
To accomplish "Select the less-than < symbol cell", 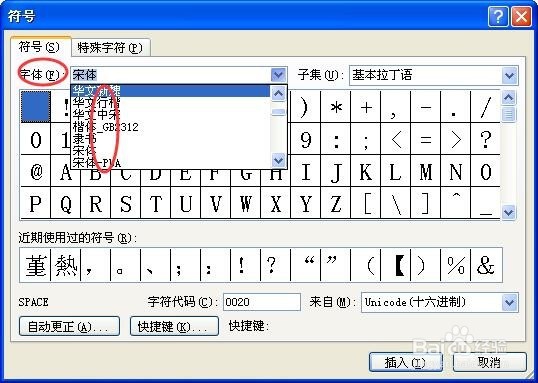I will [396, 139].
